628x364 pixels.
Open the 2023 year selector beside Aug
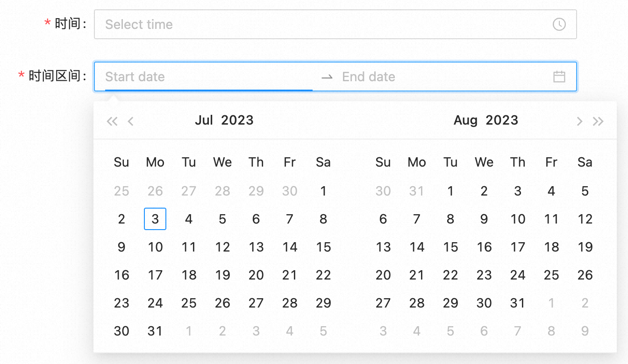pos(502,120)
